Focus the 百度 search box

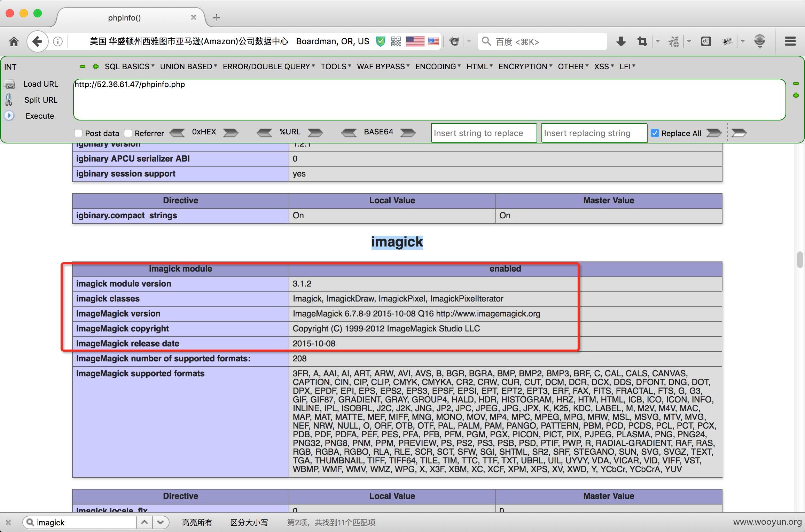click(x=542, y=42)
